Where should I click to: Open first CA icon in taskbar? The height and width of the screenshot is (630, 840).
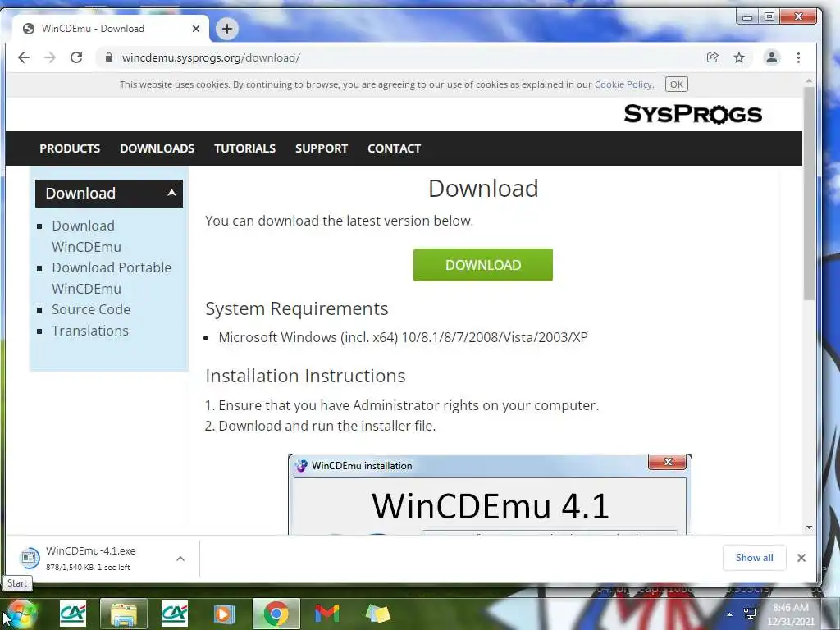(73, 614)
